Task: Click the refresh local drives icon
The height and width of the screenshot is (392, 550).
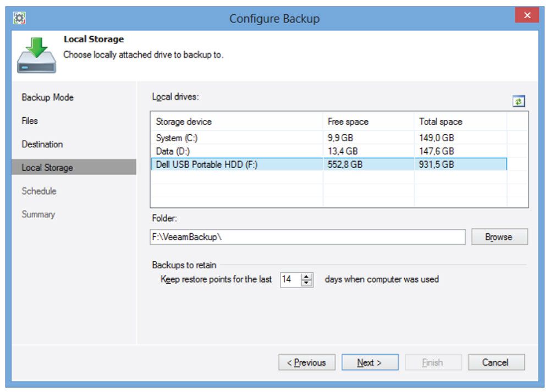Action: [519, 101]
